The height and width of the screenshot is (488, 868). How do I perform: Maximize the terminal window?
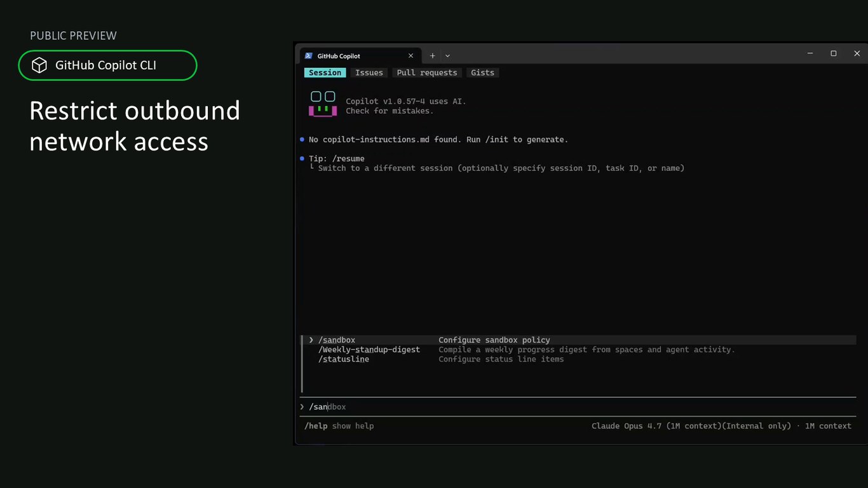(x=834, y=54)
